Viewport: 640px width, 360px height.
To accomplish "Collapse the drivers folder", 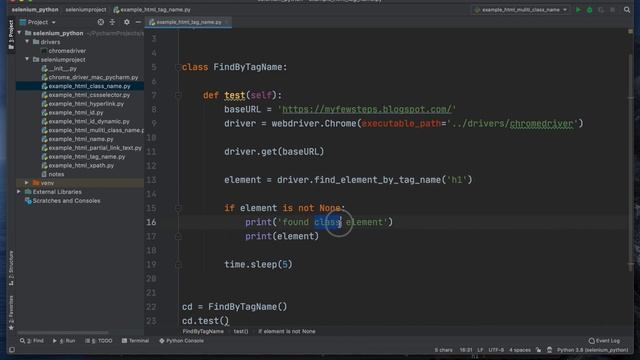I will click(27, 42).
